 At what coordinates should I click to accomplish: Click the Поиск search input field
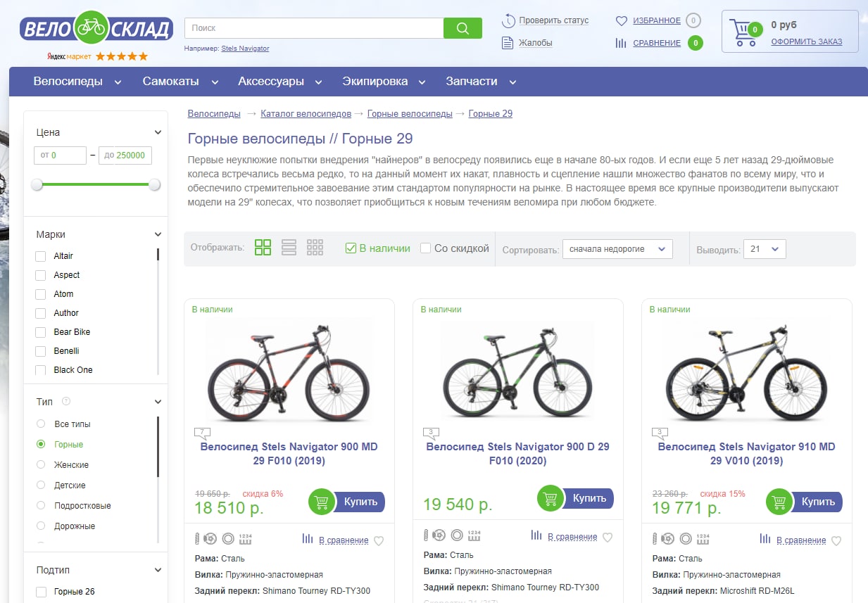point(314,28)
